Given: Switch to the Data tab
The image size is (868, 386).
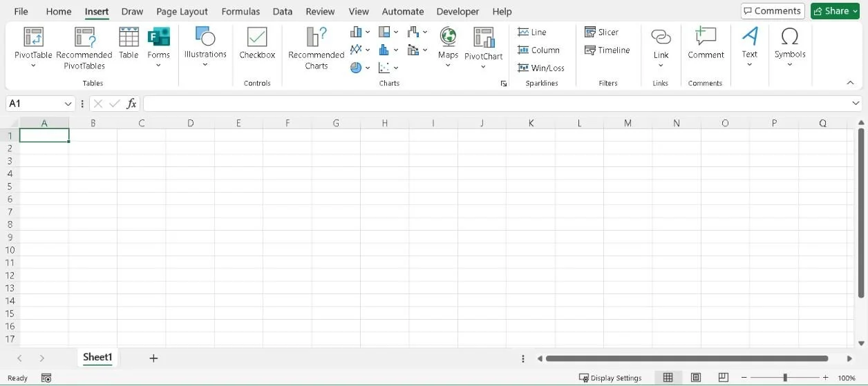Looking at the screenshot, I should [x=282, y=11].
